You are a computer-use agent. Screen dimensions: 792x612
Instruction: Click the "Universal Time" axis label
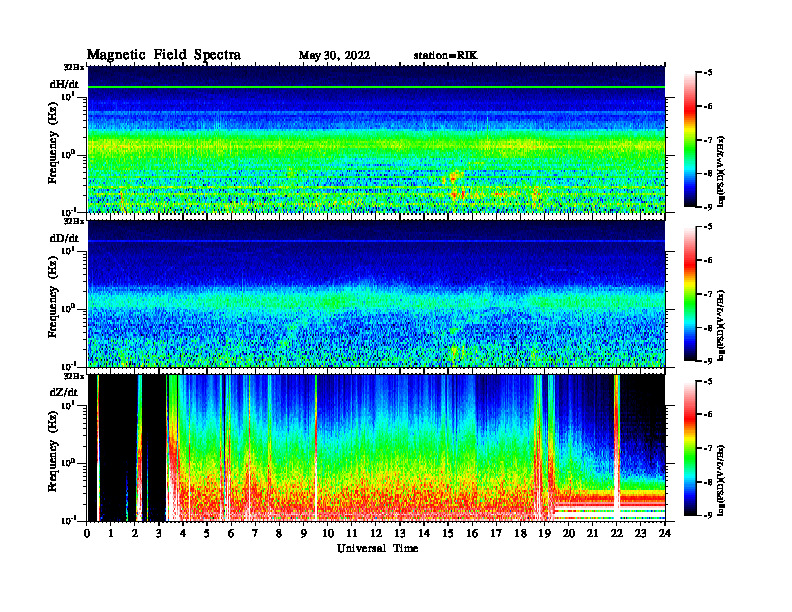377,548
